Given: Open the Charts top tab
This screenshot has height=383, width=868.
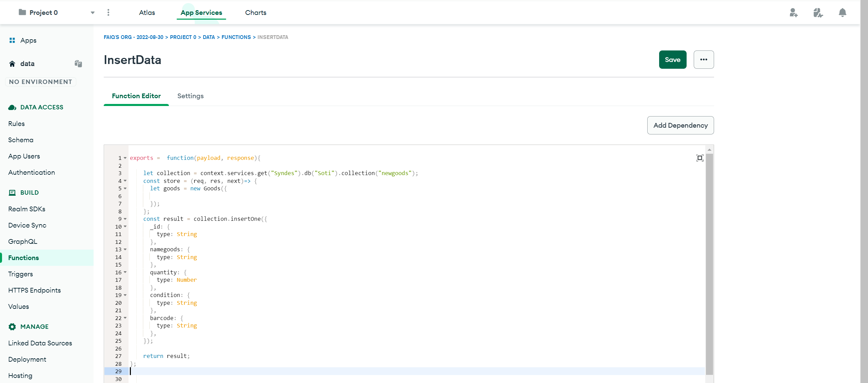Looking at the screenshot, I should pyautogui.click(x=256, y=13).
